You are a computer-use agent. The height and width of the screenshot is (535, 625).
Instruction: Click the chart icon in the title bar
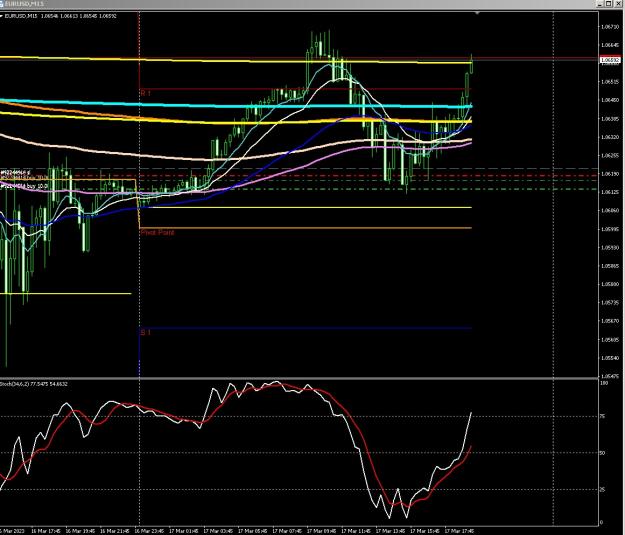coord(2,4)
